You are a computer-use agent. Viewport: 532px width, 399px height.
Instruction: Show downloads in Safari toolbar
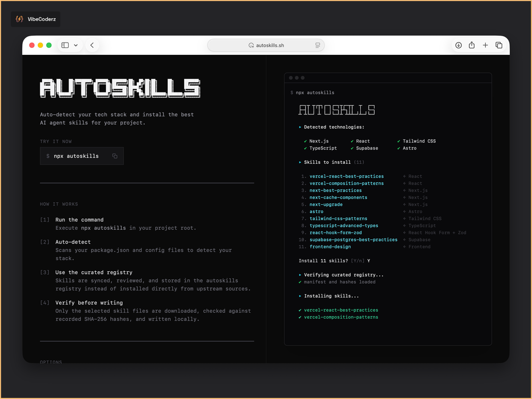pos(459,45)
